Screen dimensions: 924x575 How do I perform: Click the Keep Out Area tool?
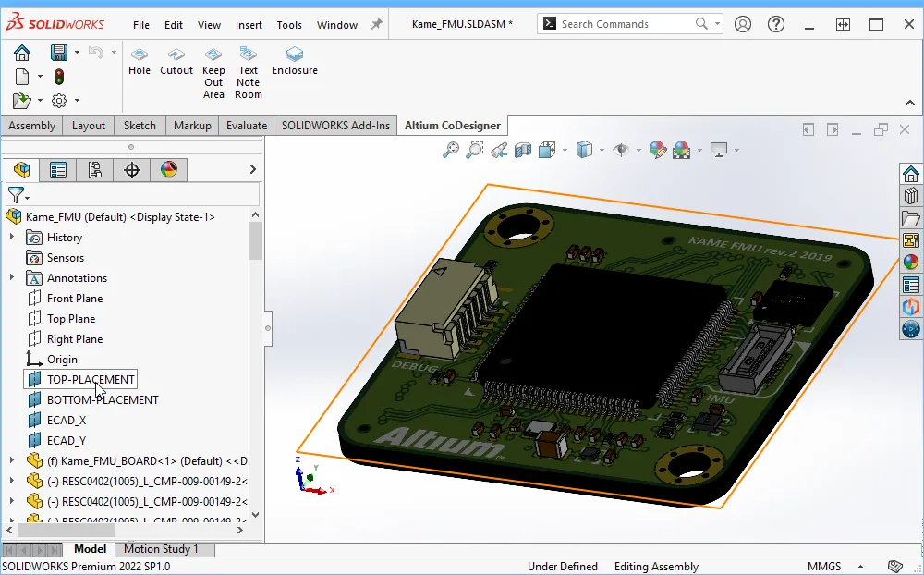213,74
